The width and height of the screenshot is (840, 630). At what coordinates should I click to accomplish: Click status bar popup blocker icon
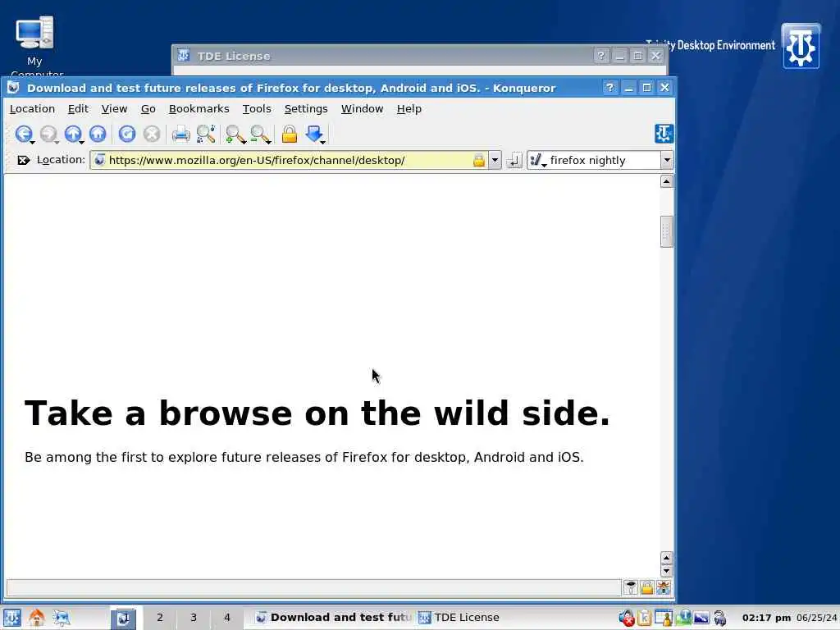tap(631, 587)
